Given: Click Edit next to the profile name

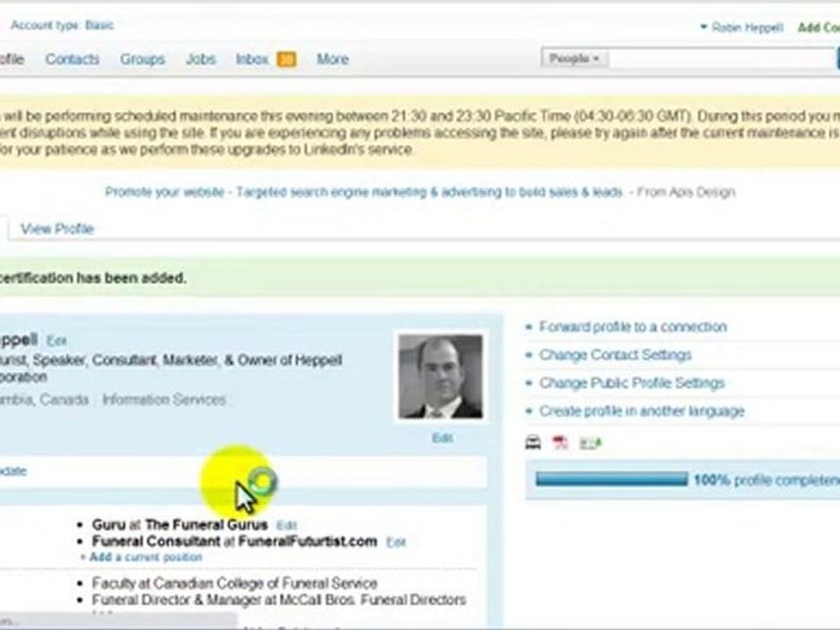Looking at the screenshot, I should pyautogui.click(x=56, y=340).
